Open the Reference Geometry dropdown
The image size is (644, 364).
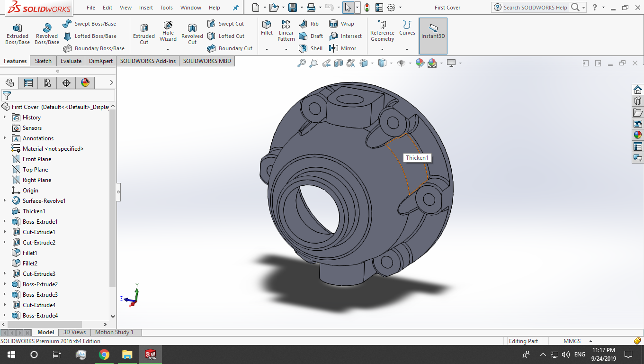(x=382, y=49)
